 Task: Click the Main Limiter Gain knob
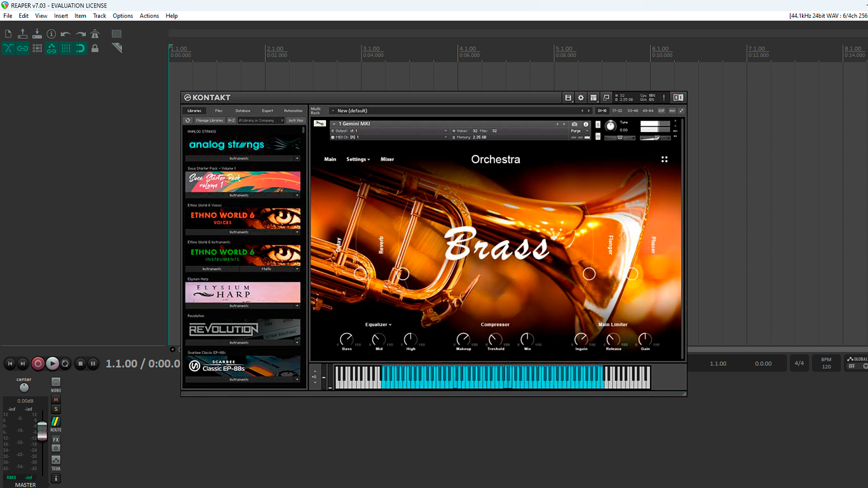(645, 339)
